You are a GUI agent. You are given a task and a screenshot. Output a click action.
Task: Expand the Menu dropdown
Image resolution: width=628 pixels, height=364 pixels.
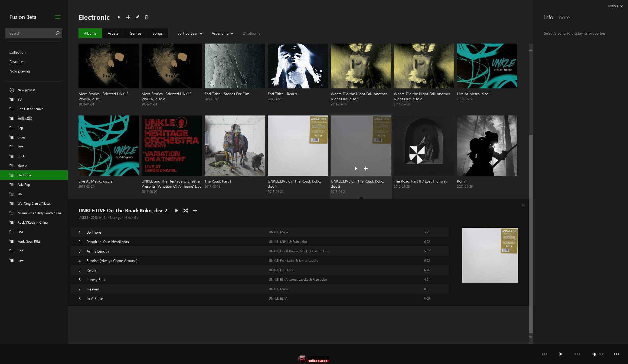click(x=615, y=6)
